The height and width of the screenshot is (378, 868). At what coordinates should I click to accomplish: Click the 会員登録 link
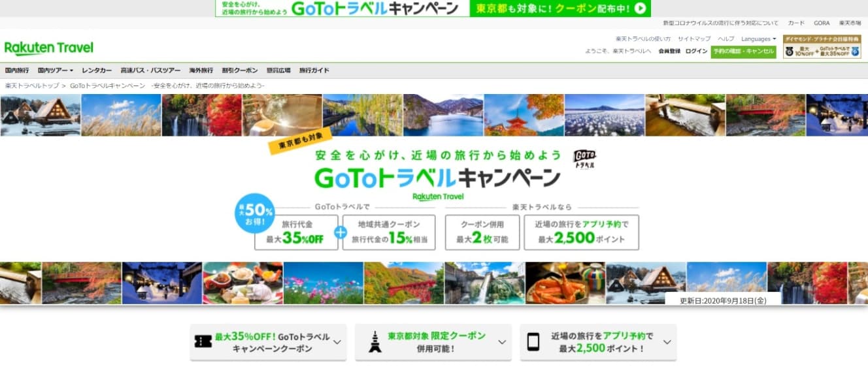click(x=669, y=51)
